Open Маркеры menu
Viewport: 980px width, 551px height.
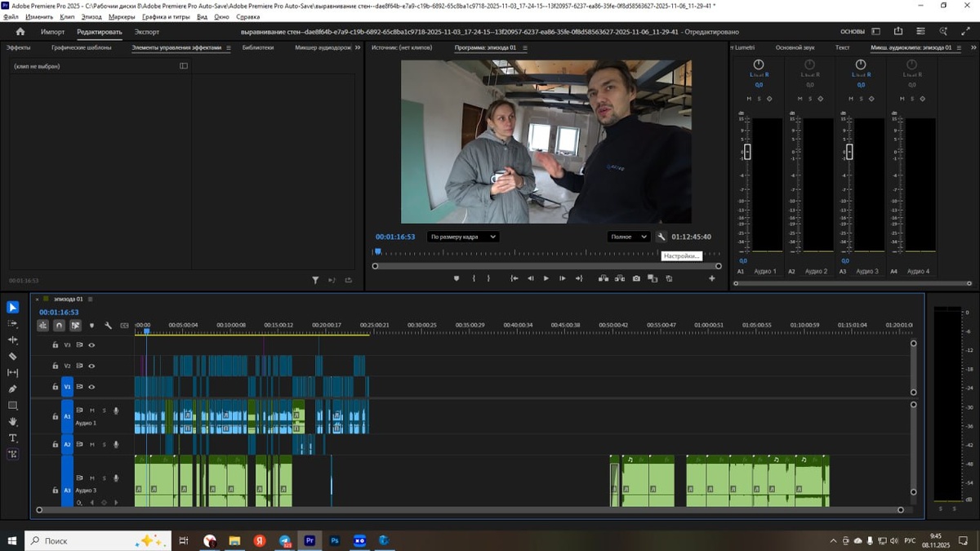(x=122, y=16)
